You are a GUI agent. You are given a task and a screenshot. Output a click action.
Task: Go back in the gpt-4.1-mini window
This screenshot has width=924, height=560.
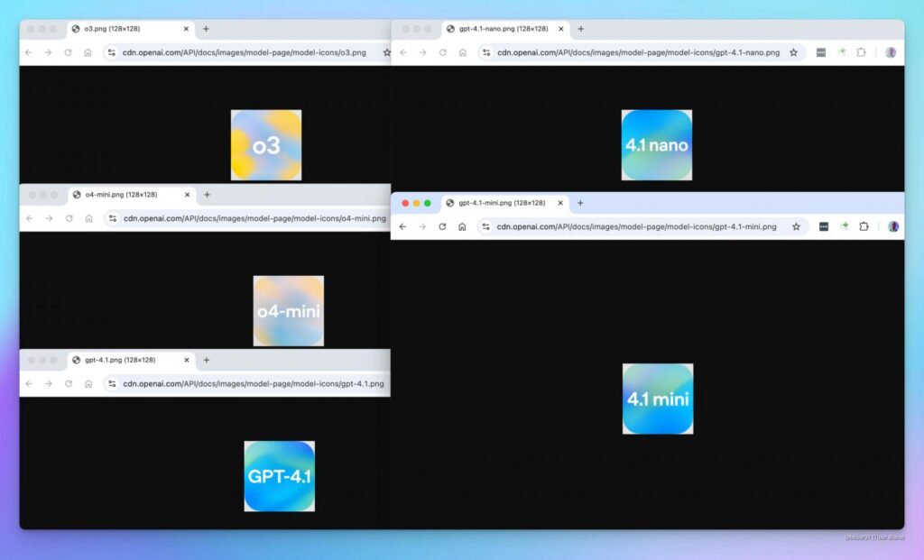pos(402,226)
